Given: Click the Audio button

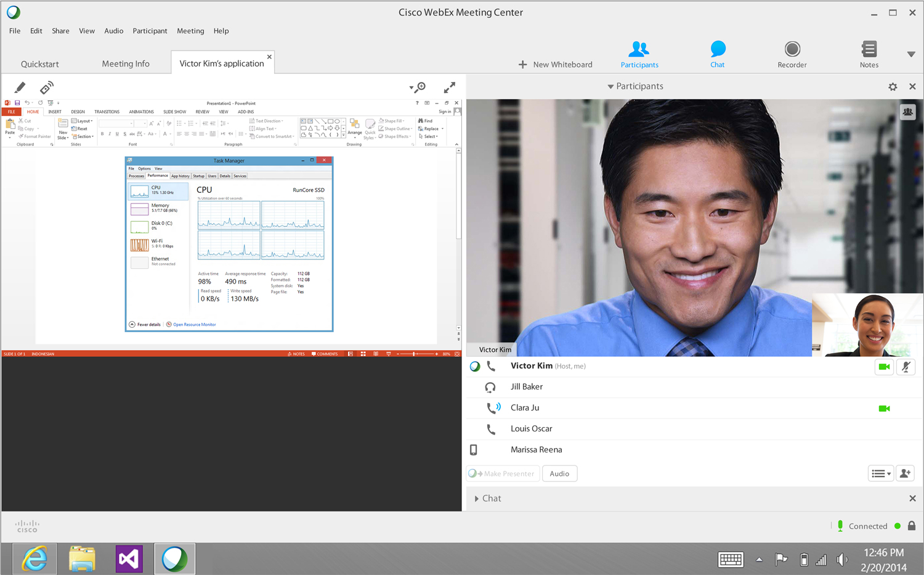Looking at the screenshot, I should point(559,473).
